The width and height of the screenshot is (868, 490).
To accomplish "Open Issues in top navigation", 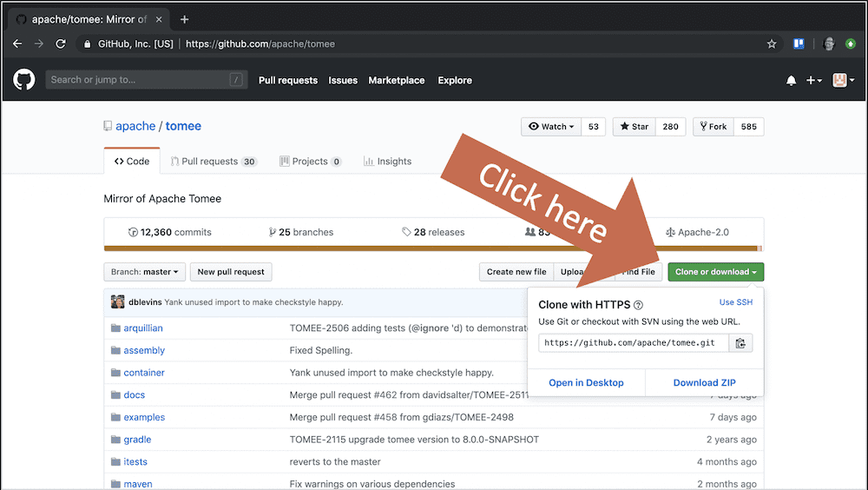I will coord(343,81).
